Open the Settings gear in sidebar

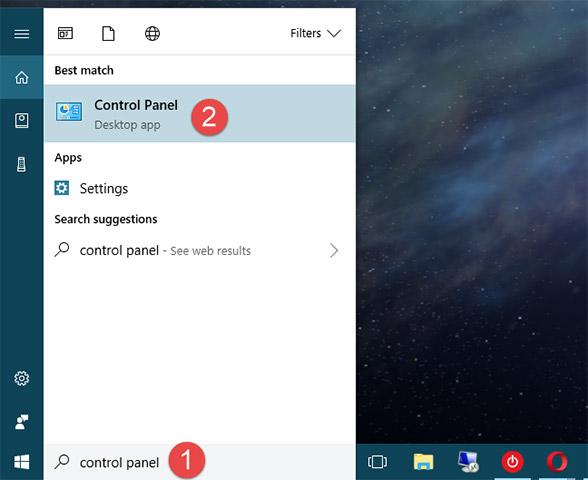tap(21, 378)
